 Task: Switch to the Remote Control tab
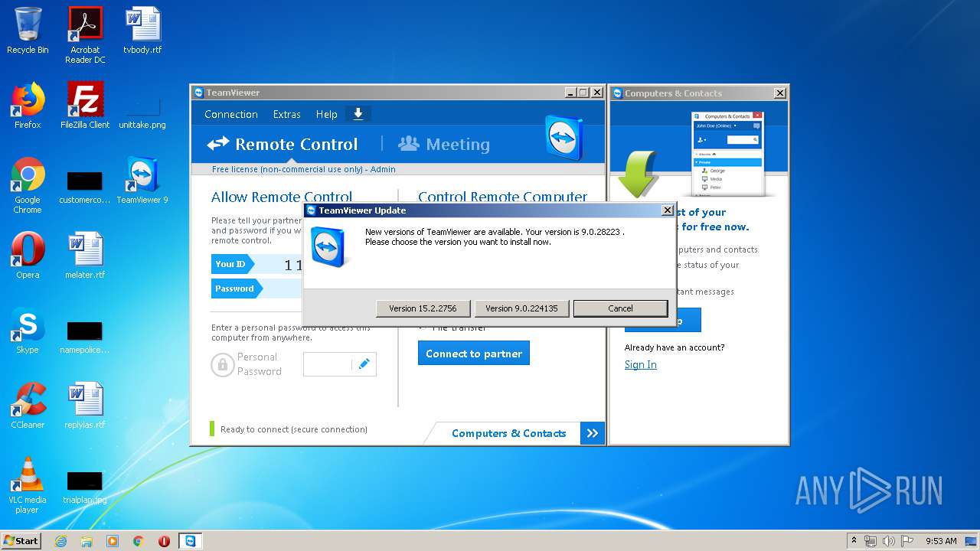(x=282, y=144)
